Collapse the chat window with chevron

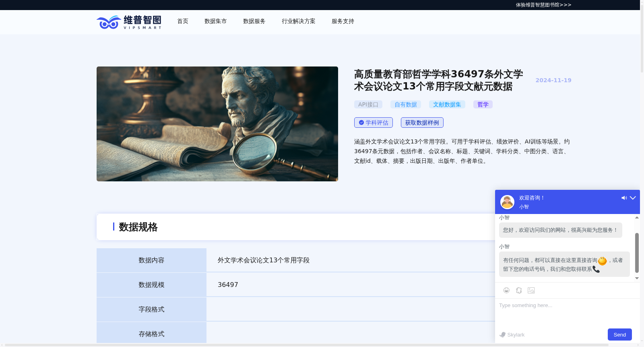[x=633, y=198]
